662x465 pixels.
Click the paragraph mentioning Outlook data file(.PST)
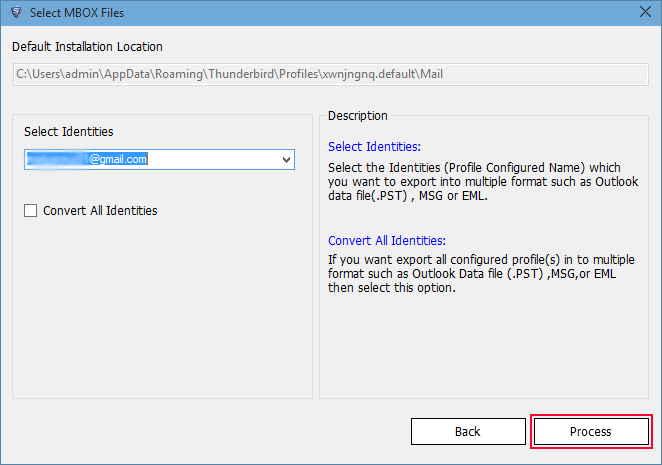[x=483, y=182]
